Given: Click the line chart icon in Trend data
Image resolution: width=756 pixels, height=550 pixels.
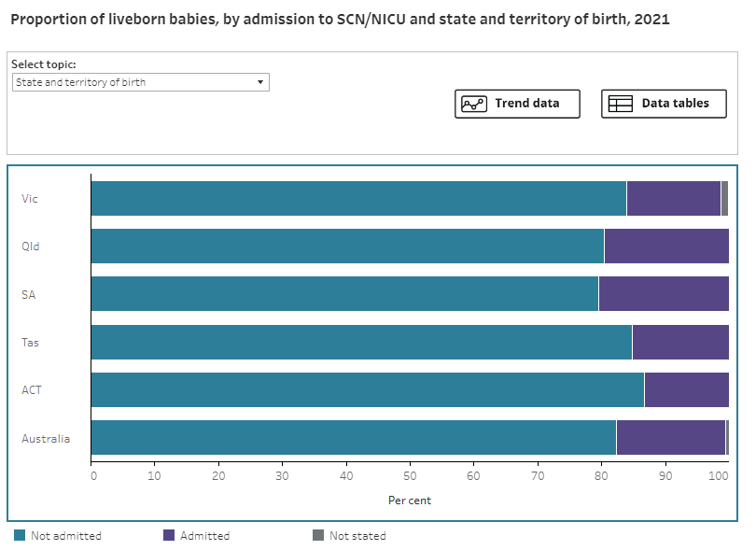Looking at the screenshot, I should 475,104.
